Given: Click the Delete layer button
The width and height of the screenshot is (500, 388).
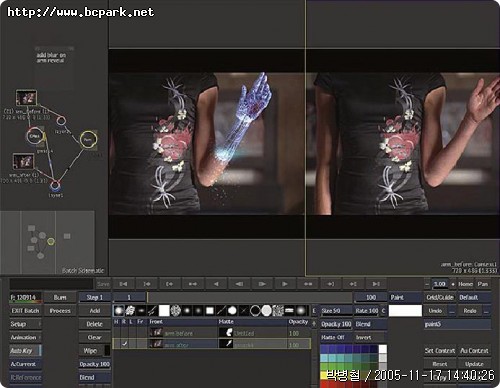Looking at the screenshot, I should tap(95, 324).
